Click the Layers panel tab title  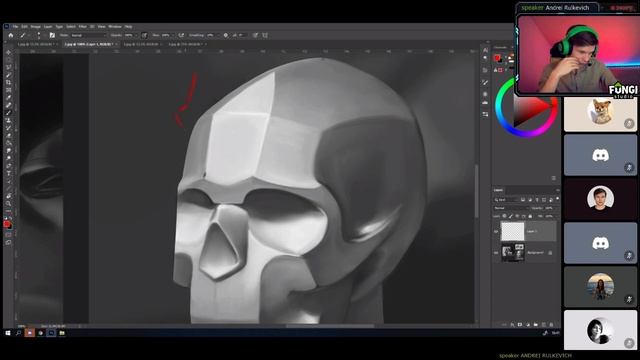tap(498, 190)
